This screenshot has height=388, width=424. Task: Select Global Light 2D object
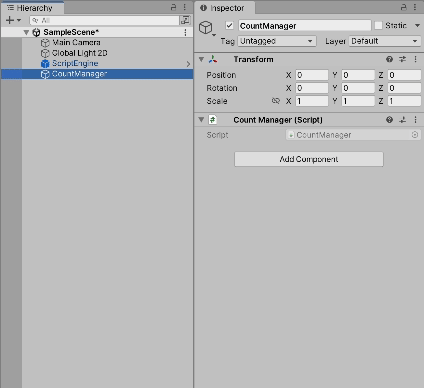[80, 53]
